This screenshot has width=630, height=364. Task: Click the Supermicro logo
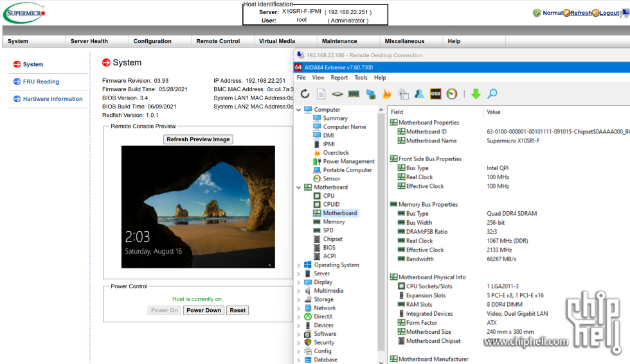(x=24, y=13)
